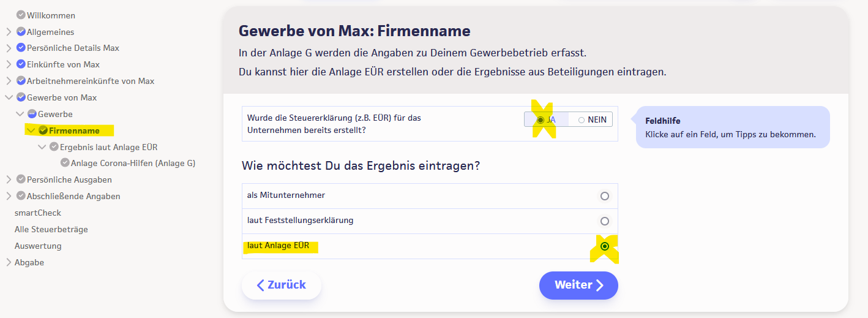Expand the 'Arbeitnehmereinkünfte von Max' section
Screen dimensions: 868x318
pyautogui.click(x=9, y=81)
